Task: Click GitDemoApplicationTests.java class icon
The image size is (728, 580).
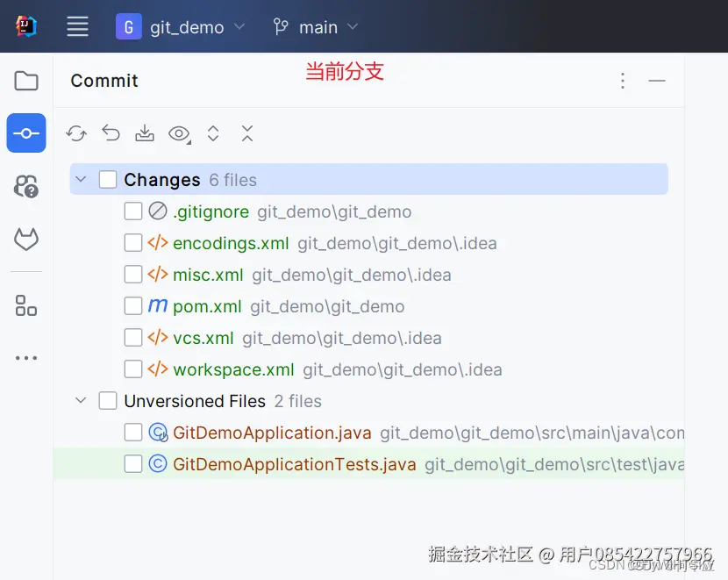Action: click(x=158, y=464)
